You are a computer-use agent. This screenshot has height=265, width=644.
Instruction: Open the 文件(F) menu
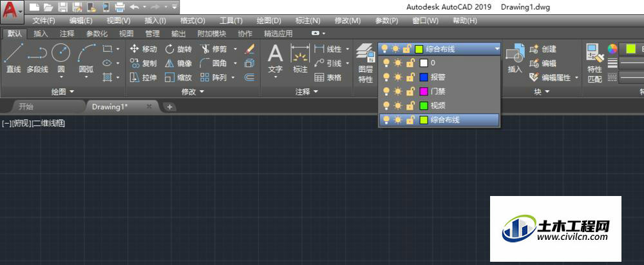tap(44, 21)
